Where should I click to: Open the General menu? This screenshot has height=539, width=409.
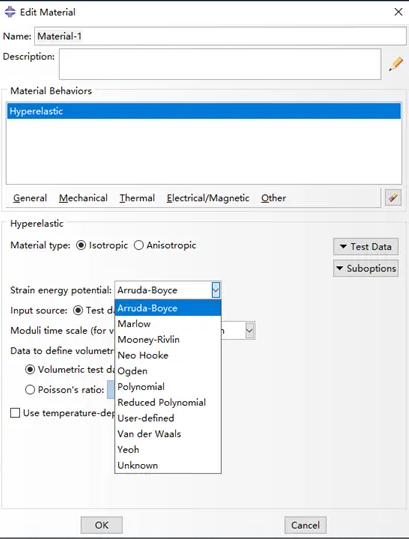pyautogui.click(x=30, y=198)
